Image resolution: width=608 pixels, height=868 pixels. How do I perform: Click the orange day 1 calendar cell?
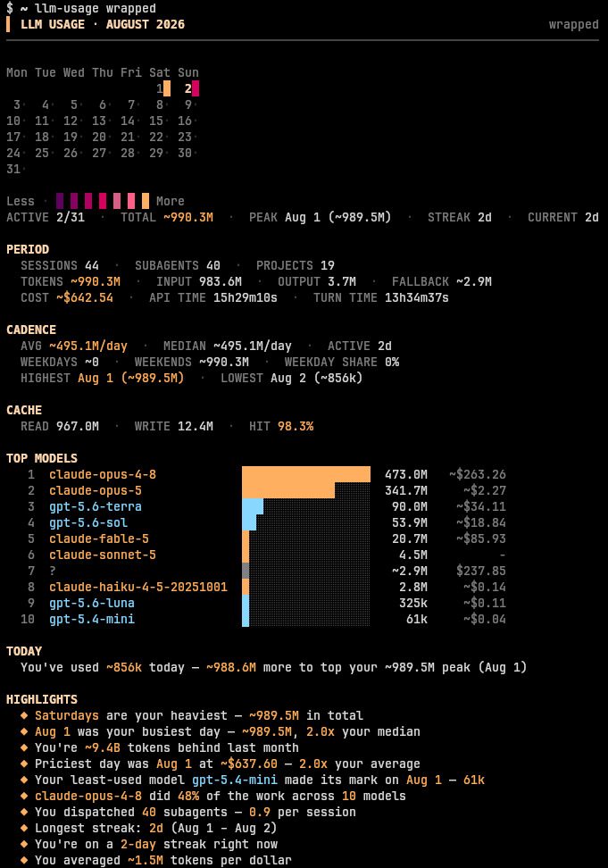click(x=167, y=88)
